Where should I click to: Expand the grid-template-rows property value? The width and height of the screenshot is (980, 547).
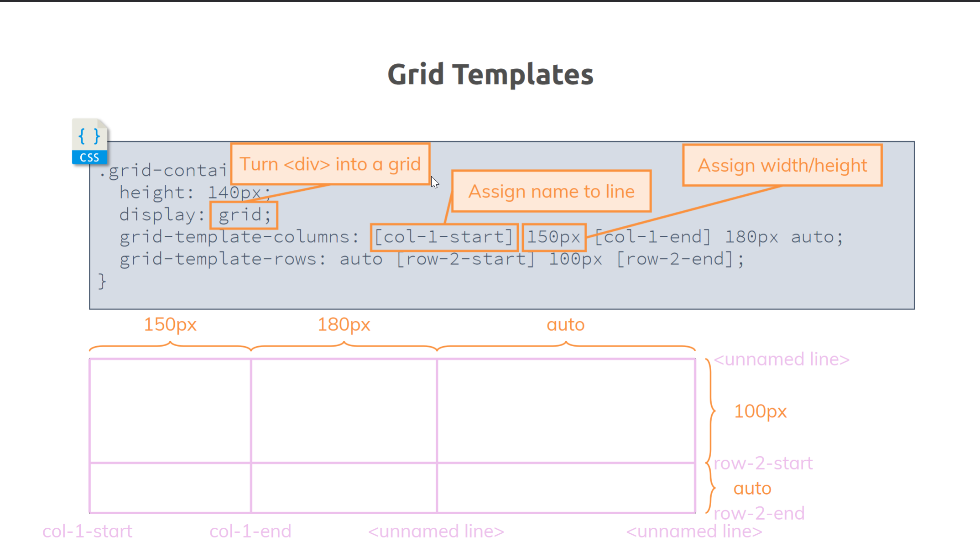(536, 259)
